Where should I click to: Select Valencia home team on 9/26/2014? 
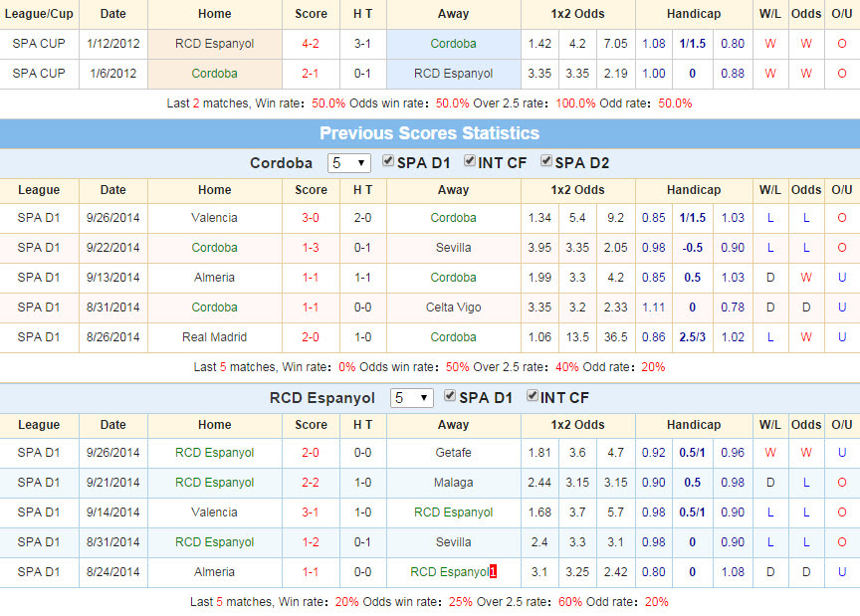coord(214,218)
